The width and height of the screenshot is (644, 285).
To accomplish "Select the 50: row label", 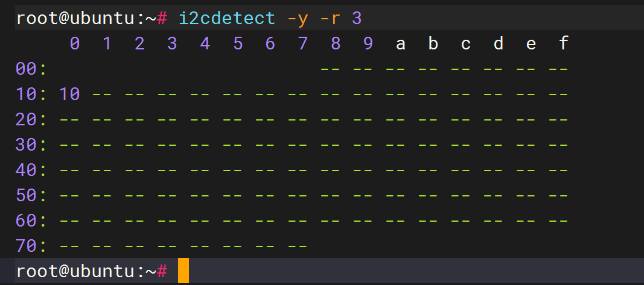I will pos(31,195).
